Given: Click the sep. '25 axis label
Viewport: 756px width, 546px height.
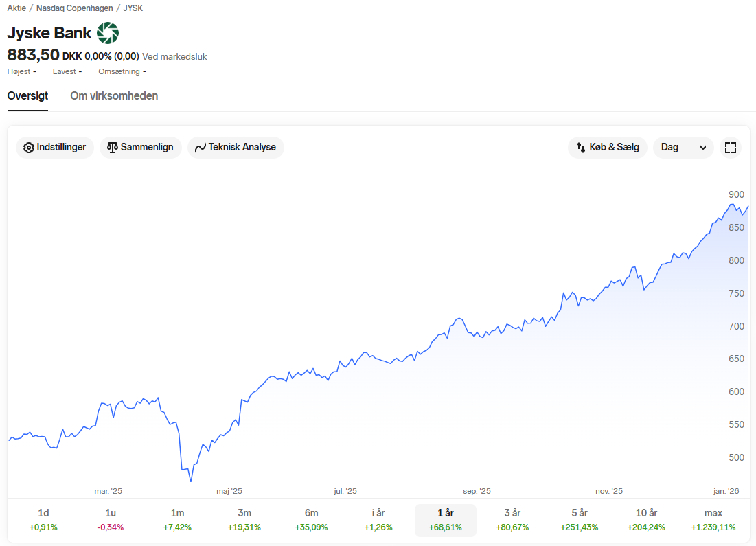Looking at the screenshot, I should pyautogui.click(x=477, y=491).
